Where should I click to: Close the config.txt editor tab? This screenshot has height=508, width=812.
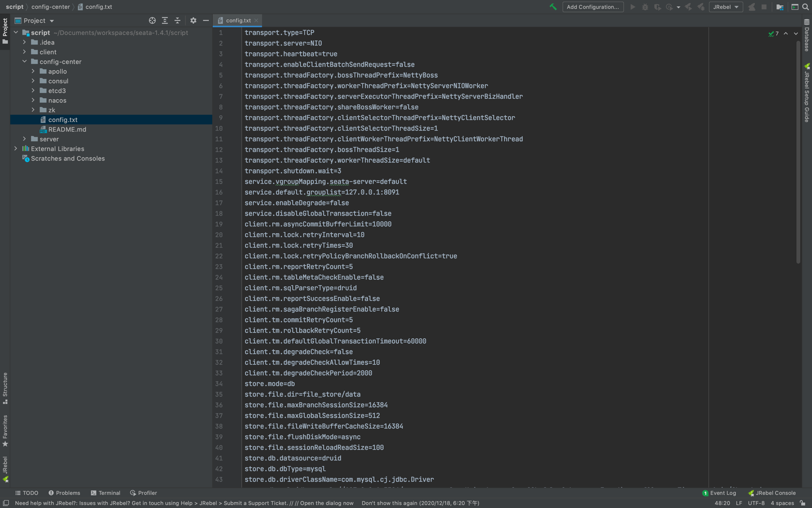256,20
